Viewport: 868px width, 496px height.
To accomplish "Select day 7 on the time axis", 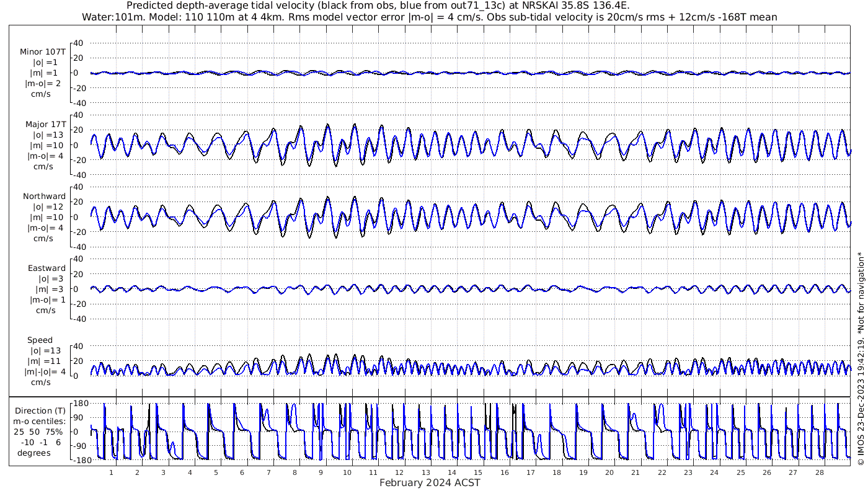I will click(268, 472).
